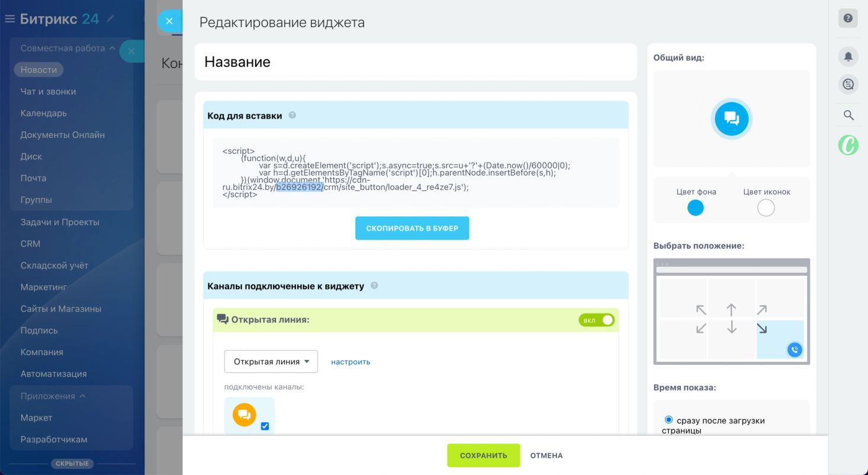Open Складской учёт menu item

(x=54, y=266)
